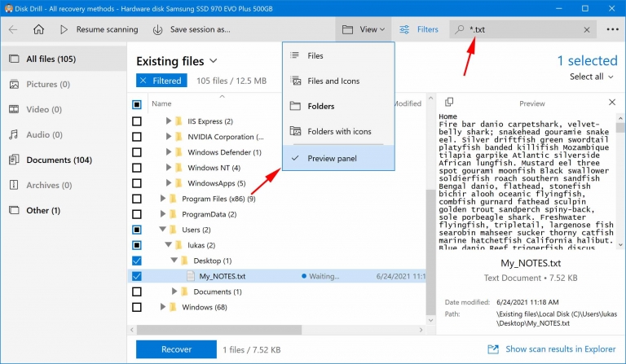
Task: Check the Windows (68) folder checkbox
Action: tap(137, 307)
